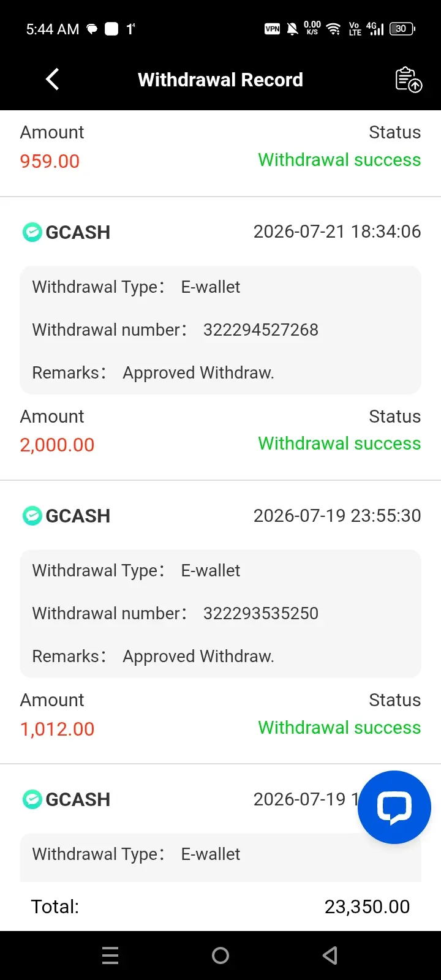Viewport: 441px width, 980px height.
Task: Tap the 1,012.00 amount entry
Action: 57,729
